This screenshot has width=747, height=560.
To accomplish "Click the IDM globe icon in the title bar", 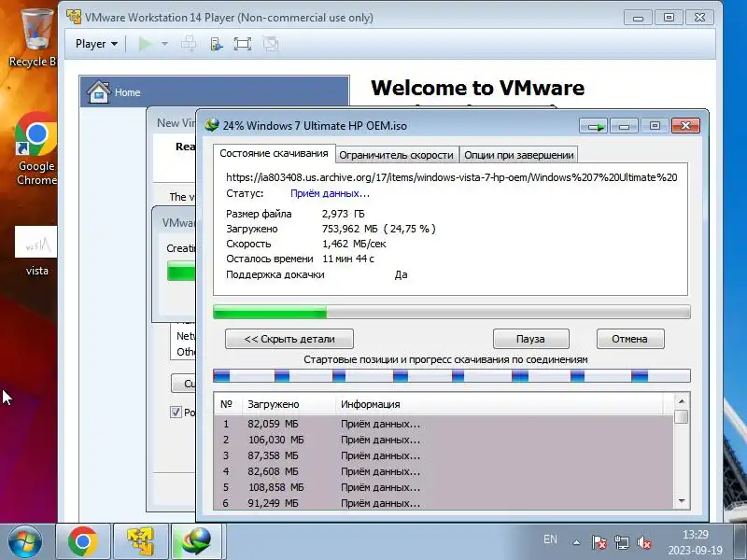I will tap(212, 125).
